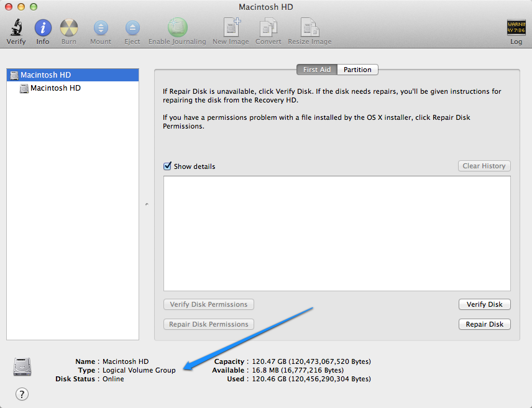
Task: Open the Info toolbar icon
Action: pos(43,28)
